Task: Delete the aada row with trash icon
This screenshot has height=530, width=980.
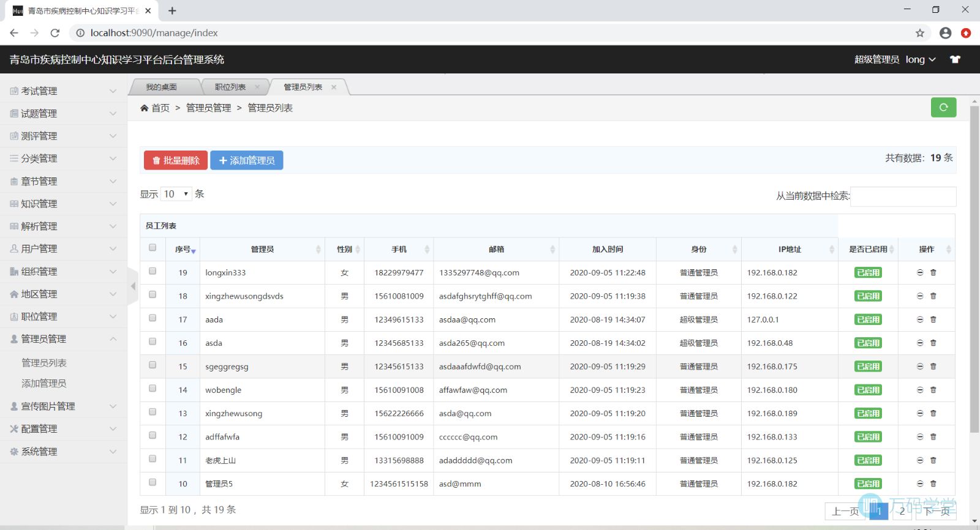Action: [933, 319]
